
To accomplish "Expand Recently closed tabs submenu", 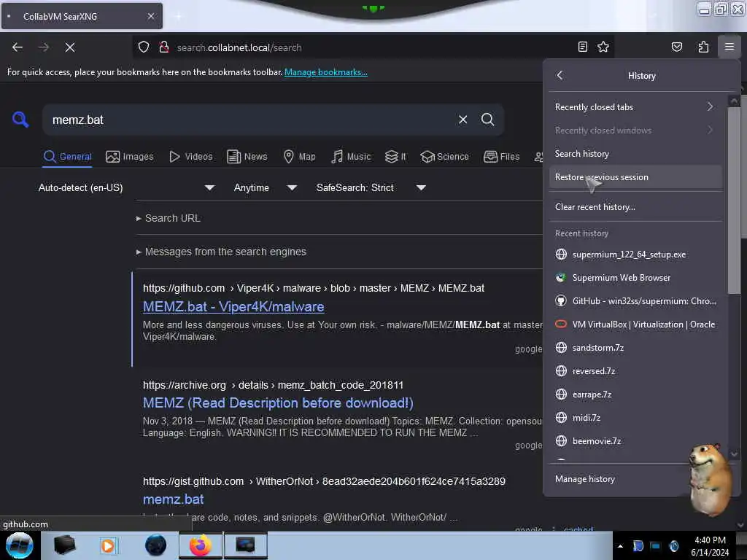I will point(635,106).
